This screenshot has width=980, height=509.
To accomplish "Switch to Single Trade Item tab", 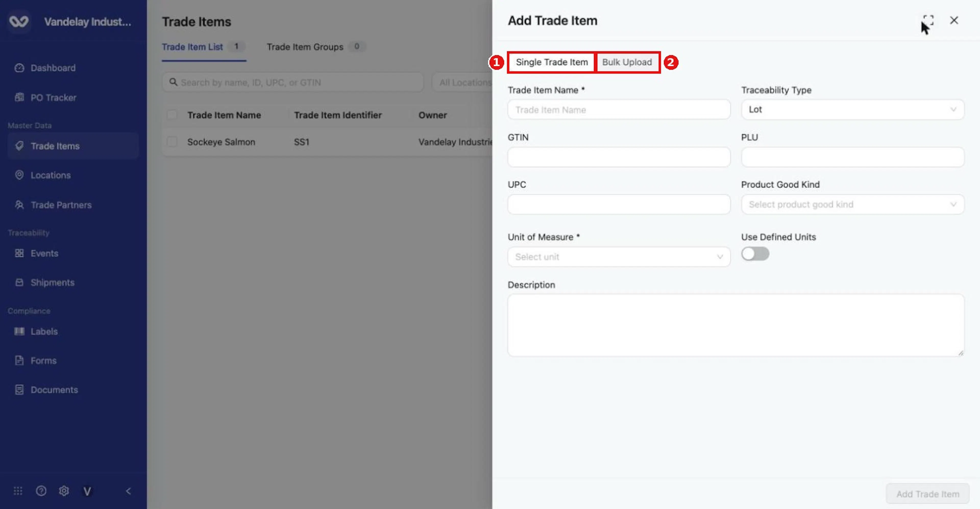I will (x=552, y=62).
